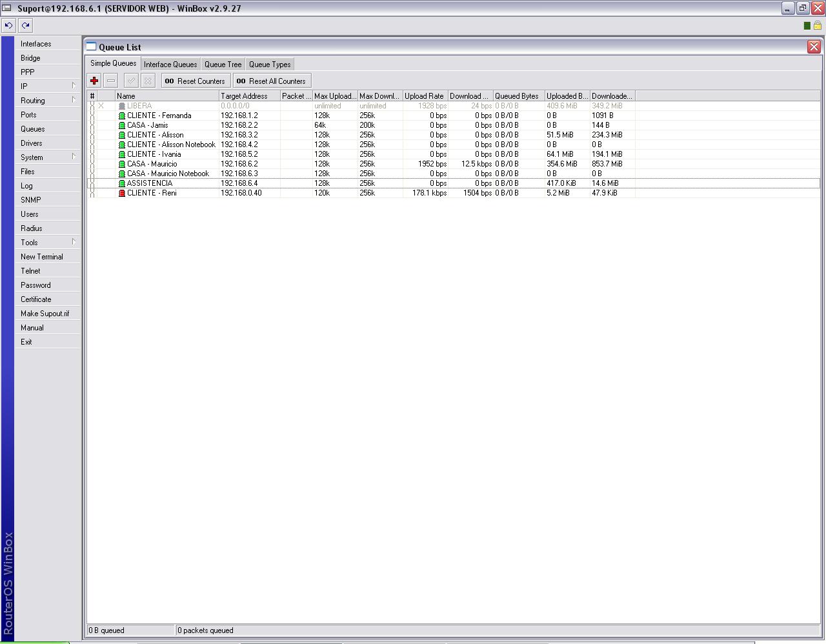Click the Redo arrow icon
826x644 pixels.
coord(25,26)
